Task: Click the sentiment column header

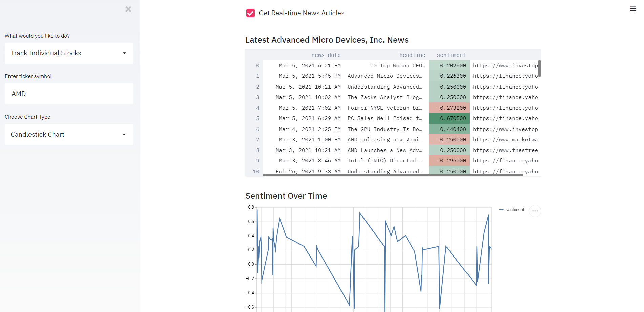Action: coord(449,55)
